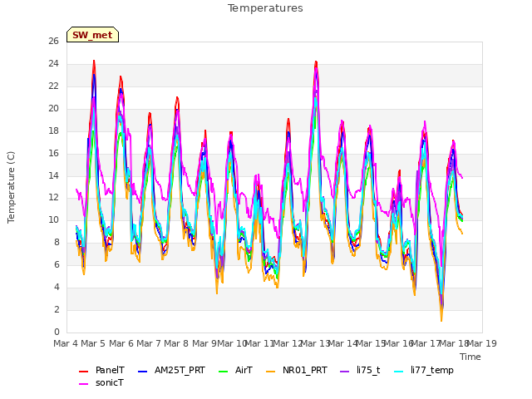Image resolution: width=532 pixels, height=399 pixels.
Task: Click the red PanelT legend swatch
Action: 83,372
